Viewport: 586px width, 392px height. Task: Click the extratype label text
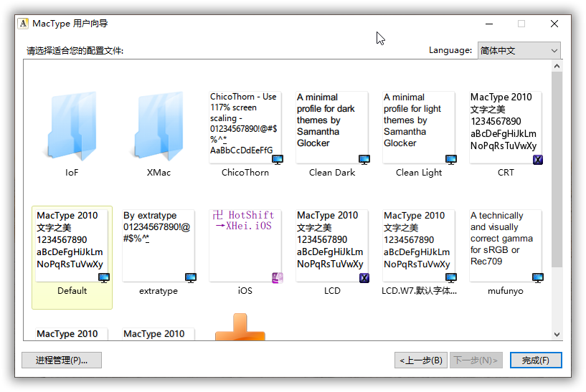(159, 291)
